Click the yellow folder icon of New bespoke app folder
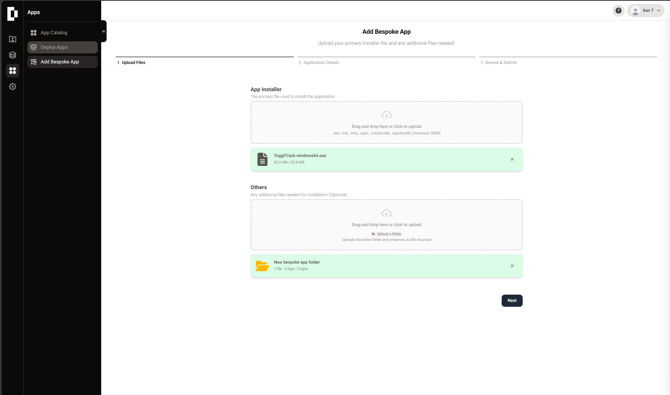The width and height of the screenshot is (670, 395). [262, 266]
